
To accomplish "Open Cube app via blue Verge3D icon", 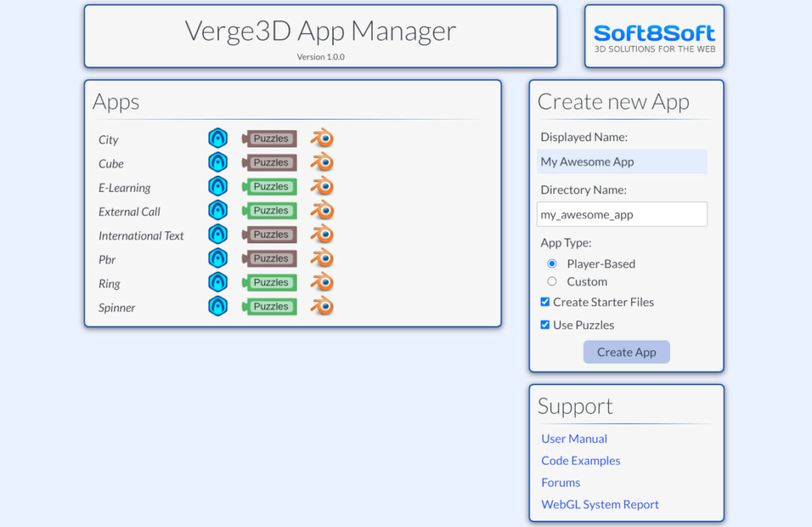I will tap(218, 162).
